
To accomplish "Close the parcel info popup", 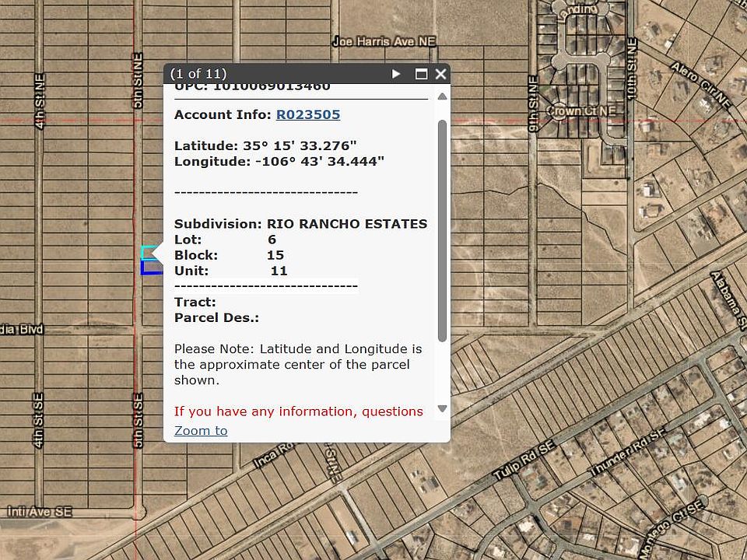I will point(440,74).
